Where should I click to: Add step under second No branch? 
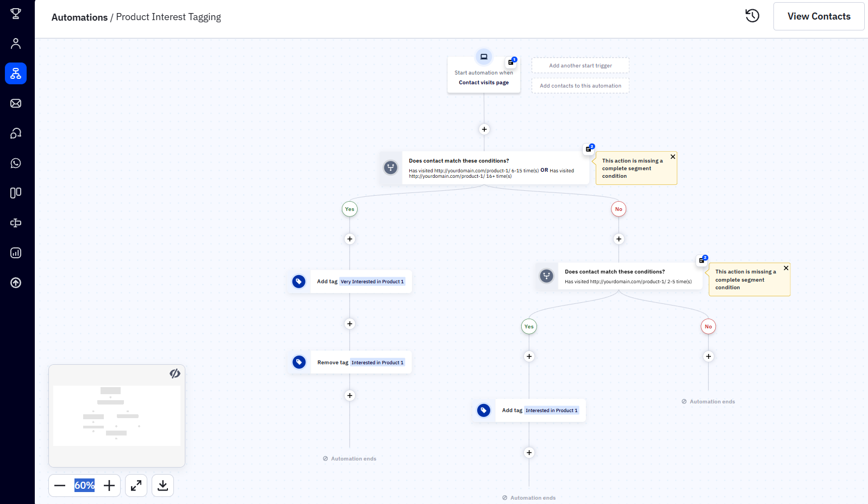tap(708, 356)
